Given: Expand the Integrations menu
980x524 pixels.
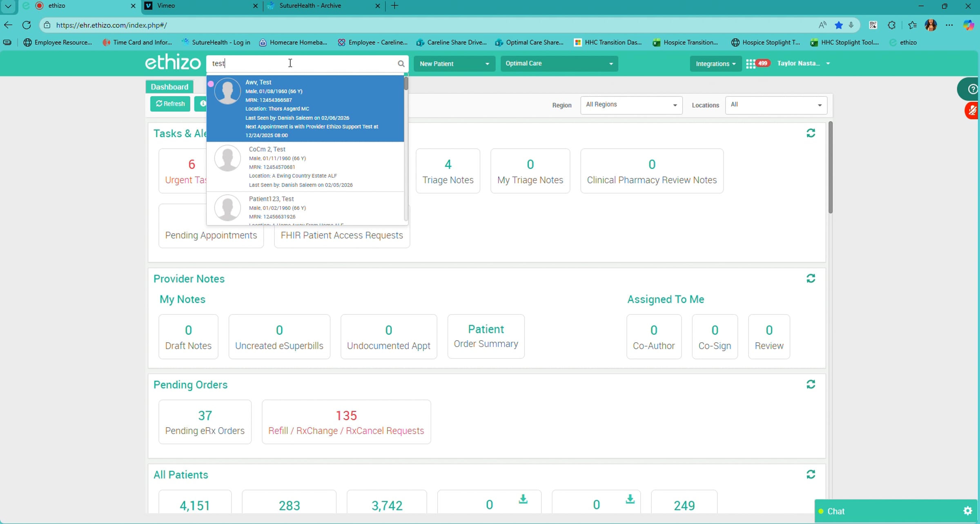Looking at the screenshot, I should (715, 64).
